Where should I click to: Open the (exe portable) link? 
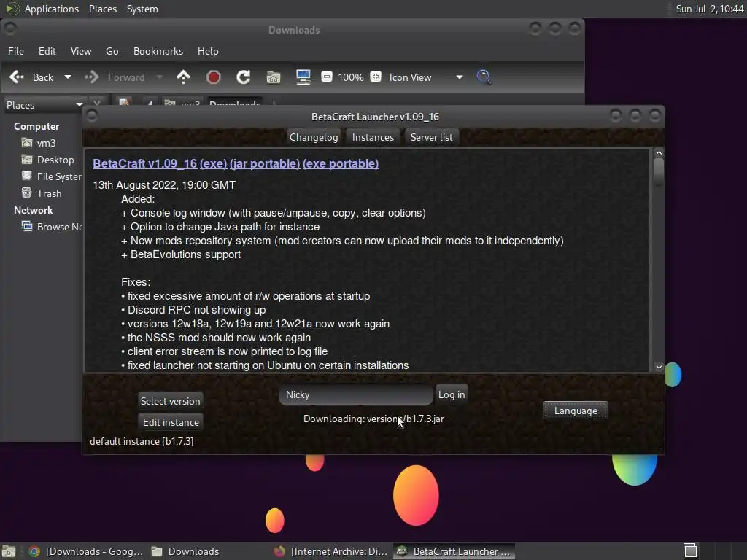tap(341, 163)
